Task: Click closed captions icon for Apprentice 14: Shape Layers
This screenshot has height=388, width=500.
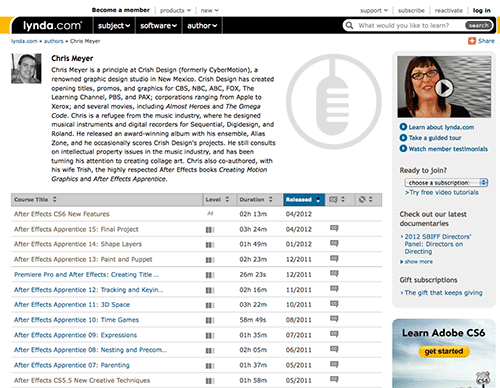Action: pyautogui.click(x=334, y=243)
